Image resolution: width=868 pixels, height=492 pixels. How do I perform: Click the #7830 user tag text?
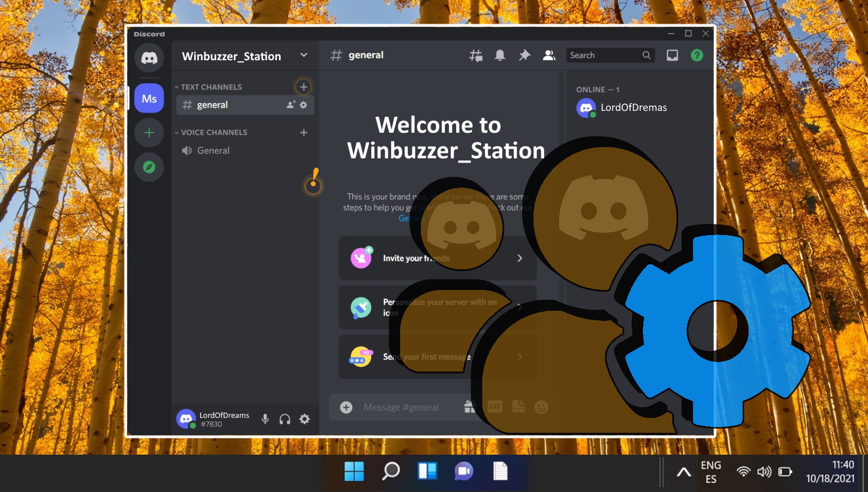click(x=211, y=424)
